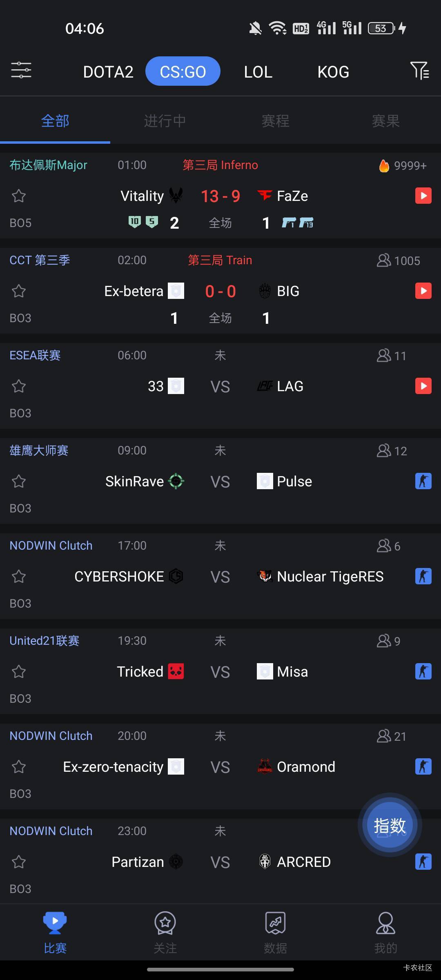Open the settings sliders icon at top left
The image size is (441, 980).
[x=21, y=70]
